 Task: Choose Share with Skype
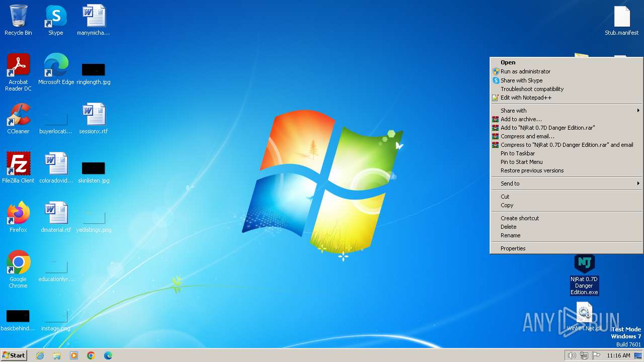click(x=567, y=80)
